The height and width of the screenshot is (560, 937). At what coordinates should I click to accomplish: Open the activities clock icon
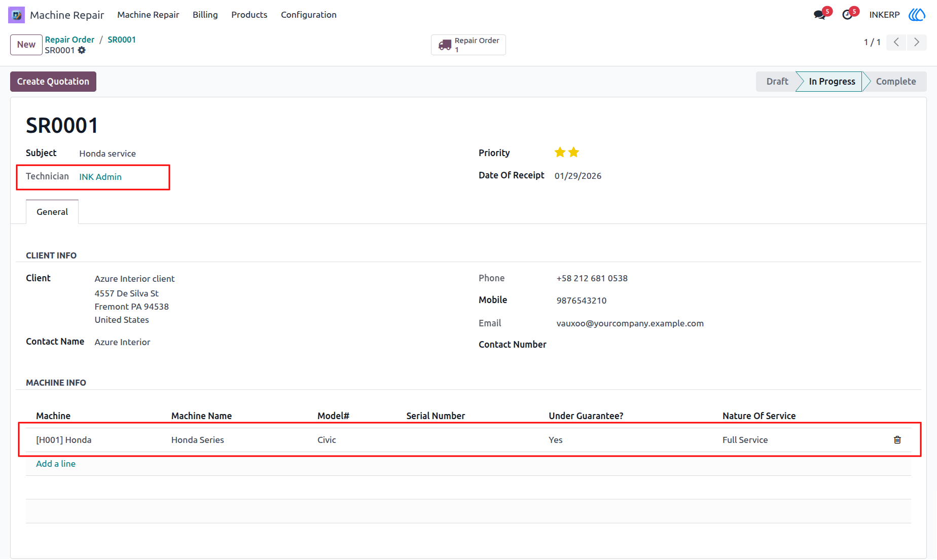click(x=847, y=15)
